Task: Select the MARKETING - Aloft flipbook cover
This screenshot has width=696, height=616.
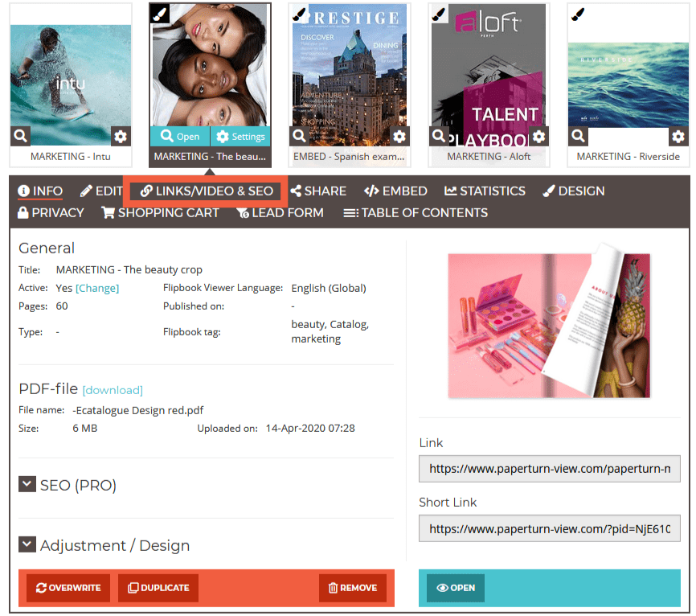Action: pyautogui.click(x=489, y=75)
